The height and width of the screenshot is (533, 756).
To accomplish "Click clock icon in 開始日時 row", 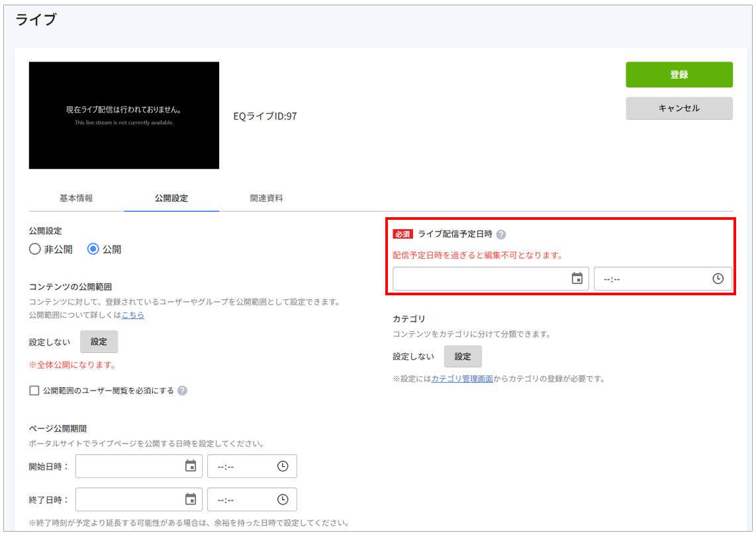I will click(x=283, y=466).
